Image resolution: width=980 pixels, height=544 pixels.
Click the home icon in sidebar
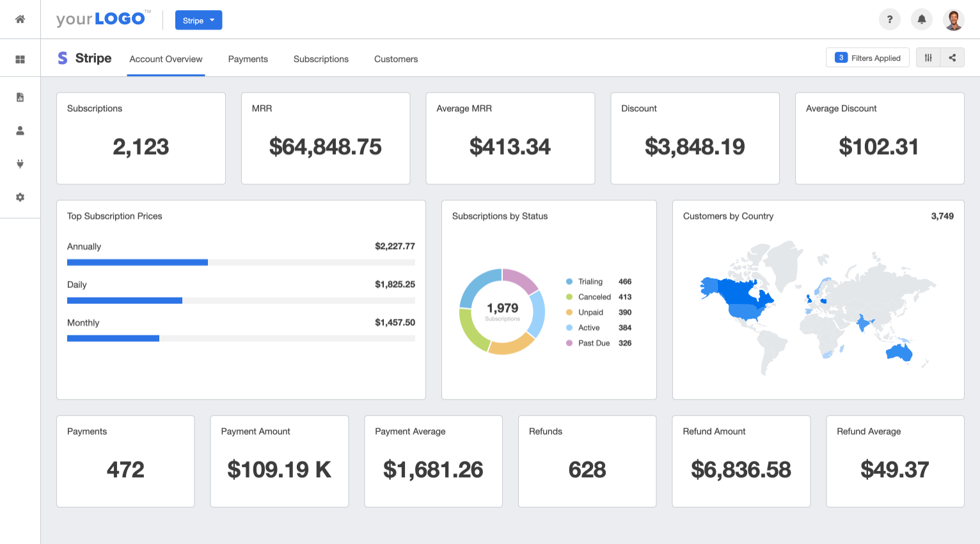tap(20, 19)
